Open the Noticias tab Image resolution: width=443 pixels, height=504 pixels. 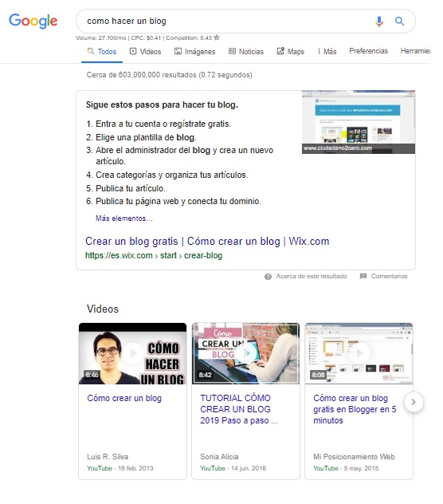pyautogui.click(x=246, y=51)
